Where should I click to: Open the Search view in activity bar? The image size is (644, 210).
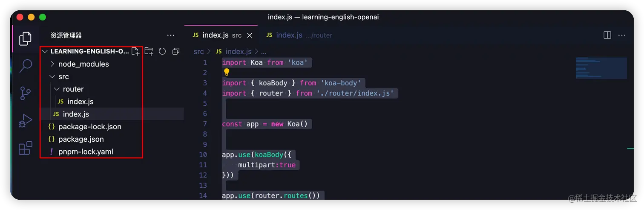pyautogui.click(x=25, y=66)
